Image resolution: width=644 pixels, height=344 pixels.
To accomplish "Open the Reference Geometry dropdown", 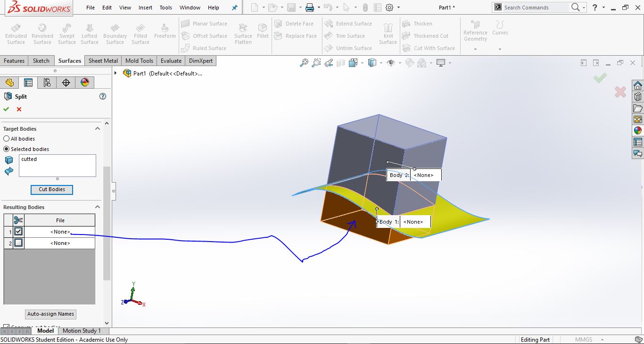I will (475, 49).
